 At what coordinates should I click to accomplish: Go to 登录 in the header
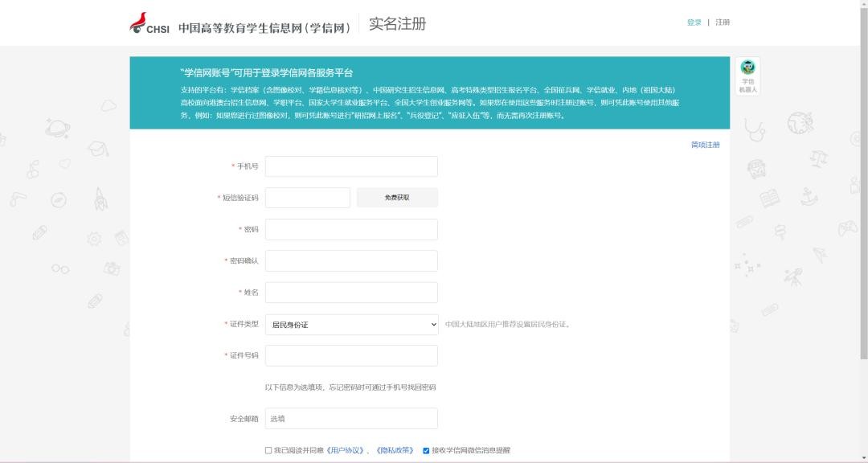click(x=694, y=23)
